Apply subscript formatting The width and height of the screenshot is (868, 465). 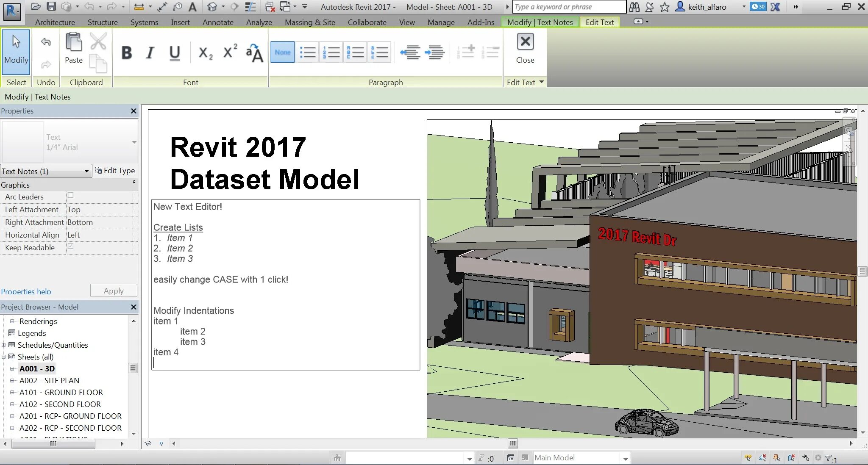[x=206, y=53]
